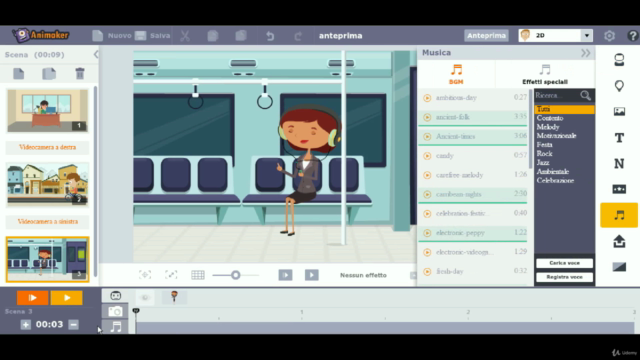
Task: Play the candy track preview
Action: point(427,156)
